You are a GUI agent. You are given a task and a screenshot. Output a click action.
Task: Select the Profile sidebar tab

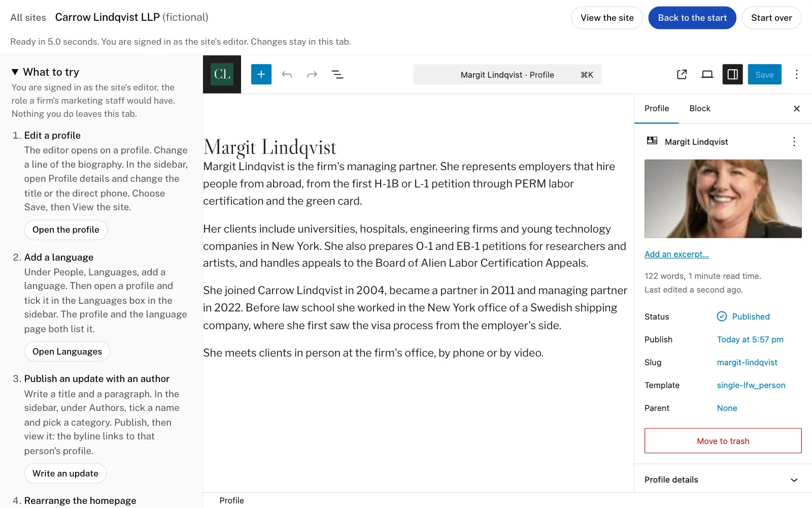[x=657, y=109]
